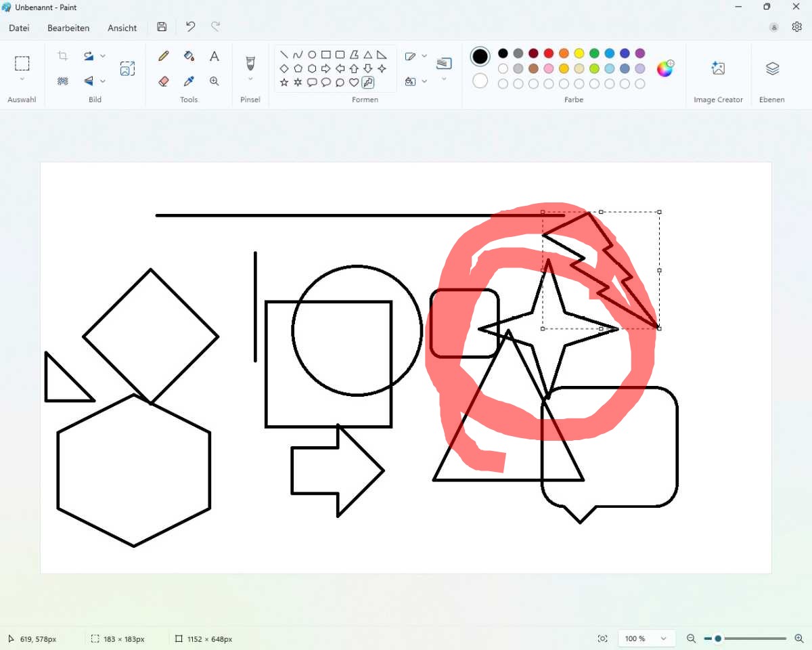Pick the pink color swatch
Viewport: 812px width, 650px height.
coord(549,68)
